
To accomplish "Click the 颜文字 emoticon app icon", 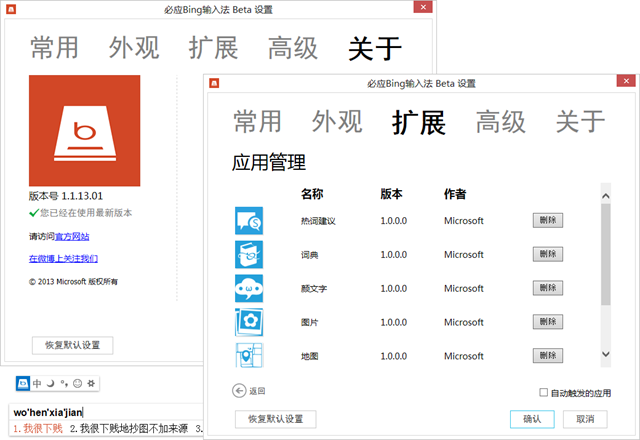I will click(249, 289).
